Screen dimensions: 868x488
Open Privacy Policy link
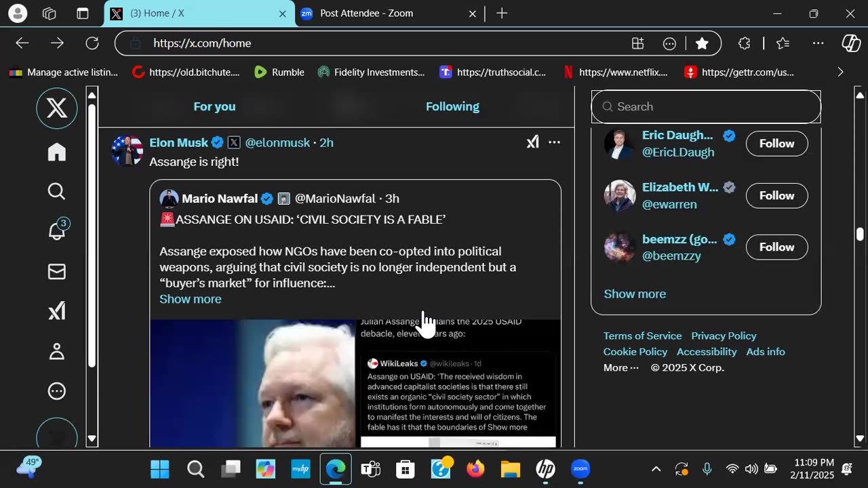pyautogui.click(x=724, y=336)
